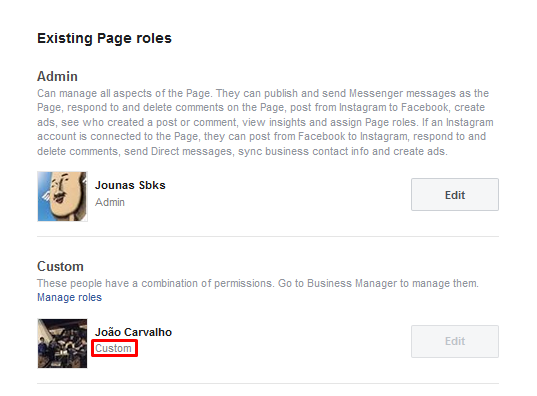Click the Admin section heading

(x=57, y=76)
